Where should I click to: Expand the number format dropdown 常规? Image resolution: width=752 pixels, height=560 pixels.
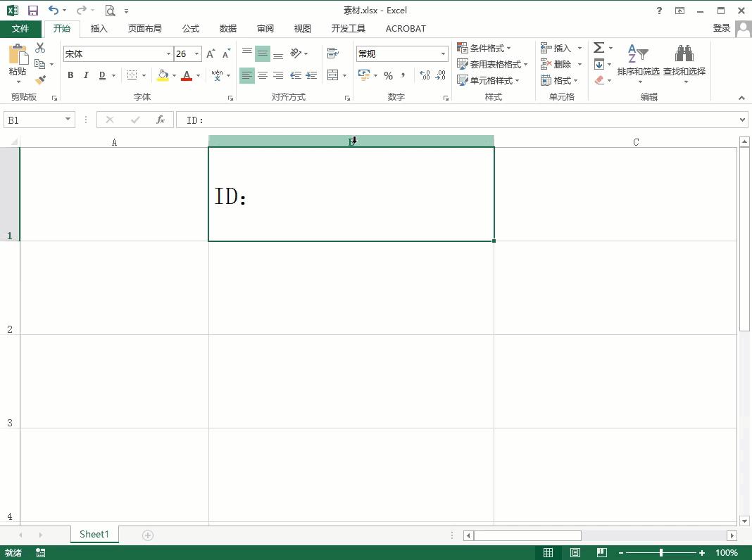pyautogui.click(x=443, y=54)
